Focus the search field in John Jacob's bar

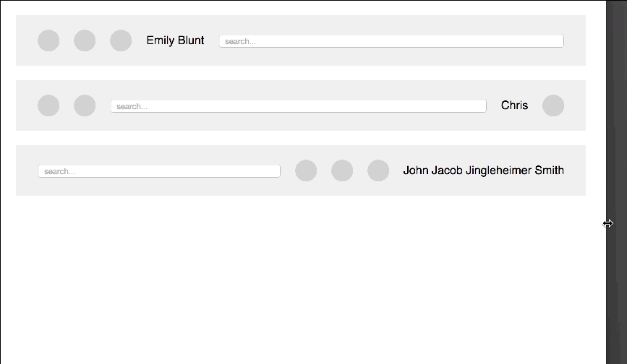[159, 171]
